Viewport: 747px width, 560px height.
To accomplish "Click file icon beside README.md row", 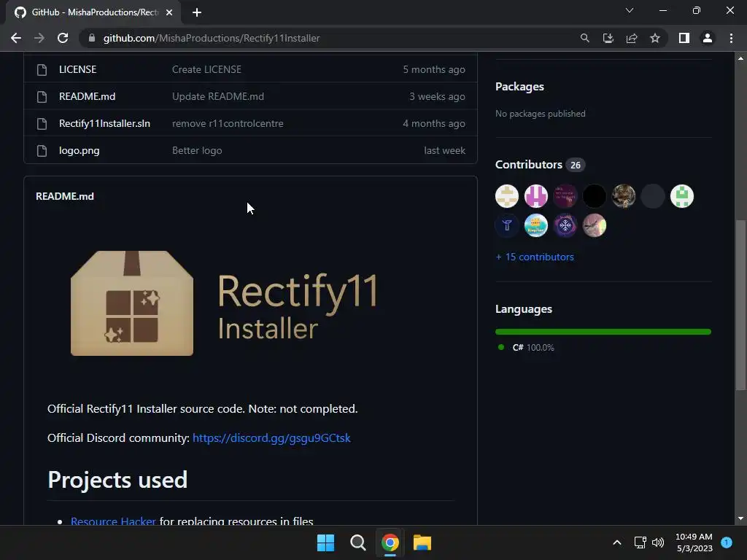I will [x=42, y=97].
